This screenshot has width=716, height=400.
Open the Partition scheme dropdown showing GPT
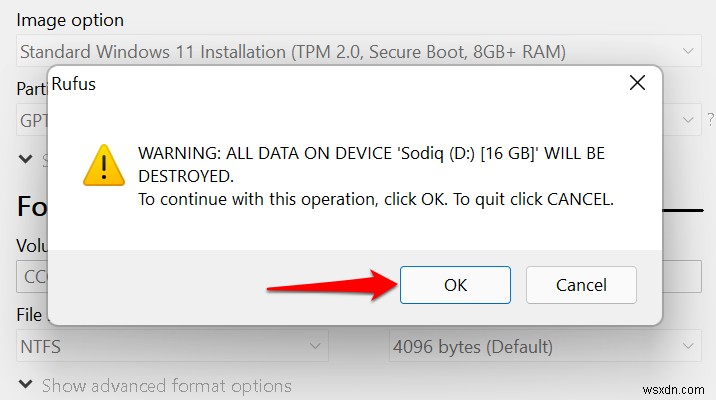(x=29, y=121)
